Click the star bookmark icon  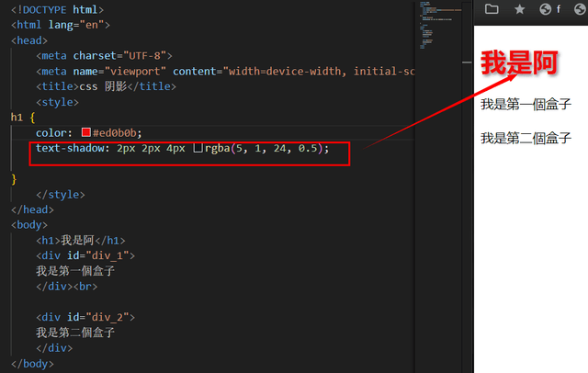click(520, 10)
